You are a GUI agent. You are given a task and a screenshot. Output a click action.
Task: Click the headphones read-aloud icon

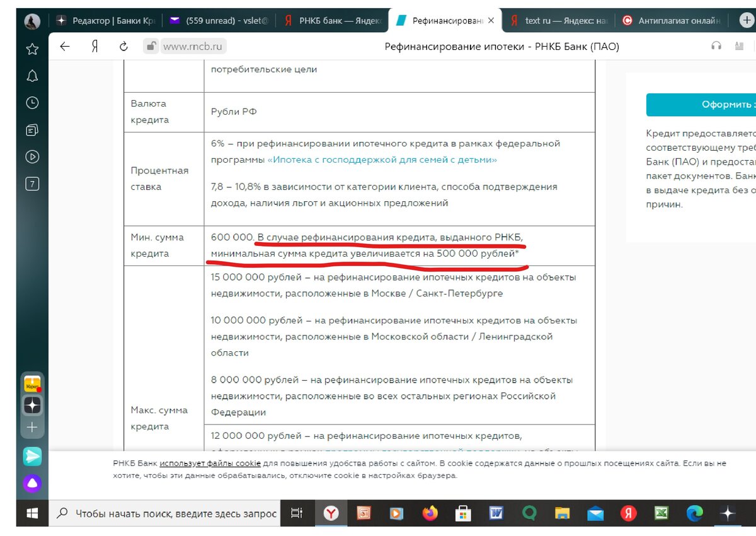tap(716, 46)
